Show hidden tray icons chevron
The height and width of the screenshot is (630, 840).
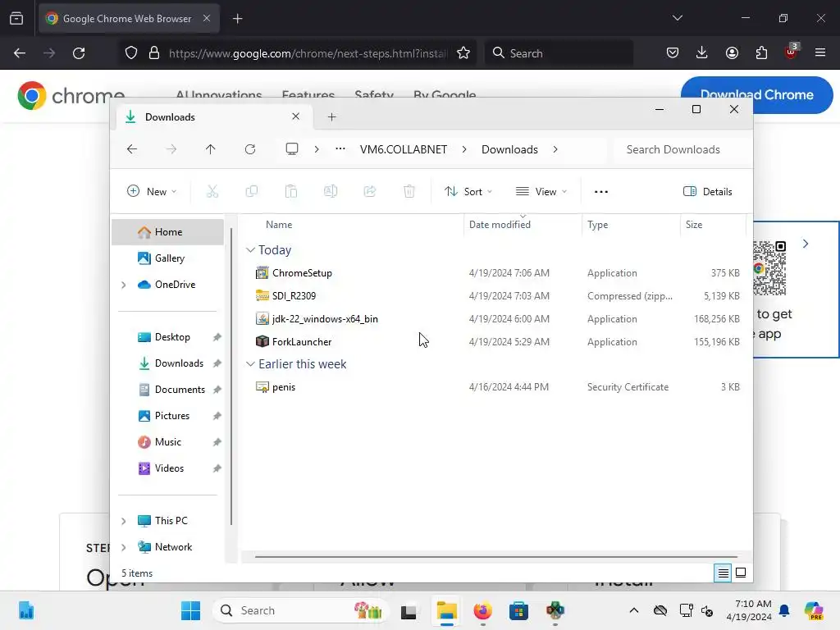(634, 610)
